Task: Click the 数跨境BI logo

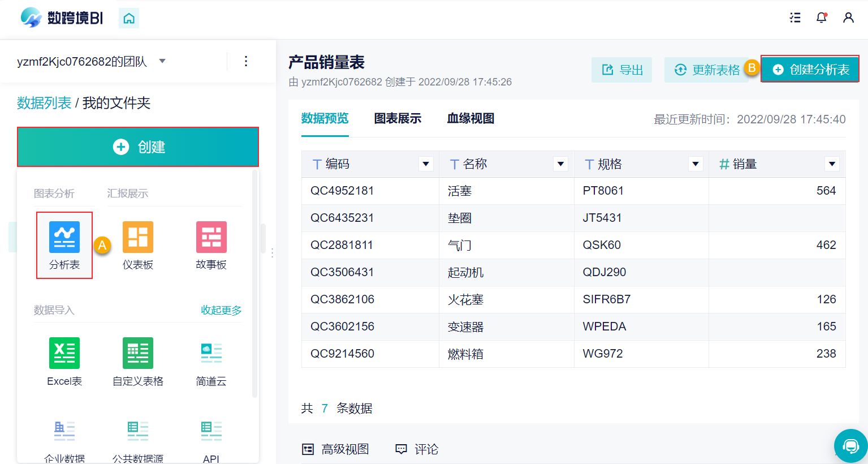Action: coord(62,18)
